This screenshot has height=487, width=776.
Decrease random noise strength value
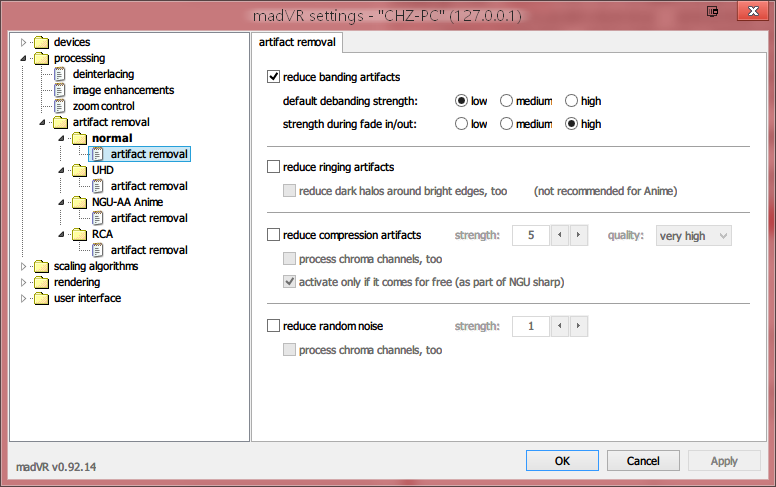point(560,326)
